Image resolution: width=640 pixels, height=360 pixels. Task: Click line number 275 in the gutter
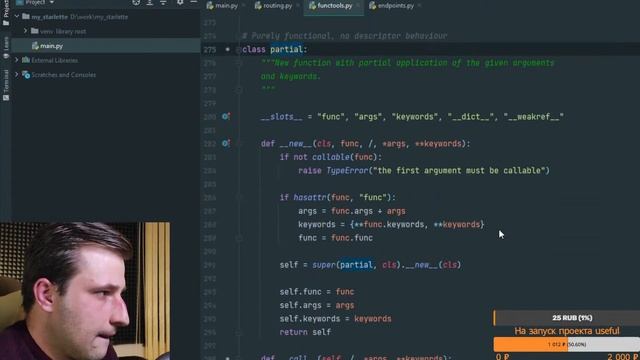[x=209, y=49]
